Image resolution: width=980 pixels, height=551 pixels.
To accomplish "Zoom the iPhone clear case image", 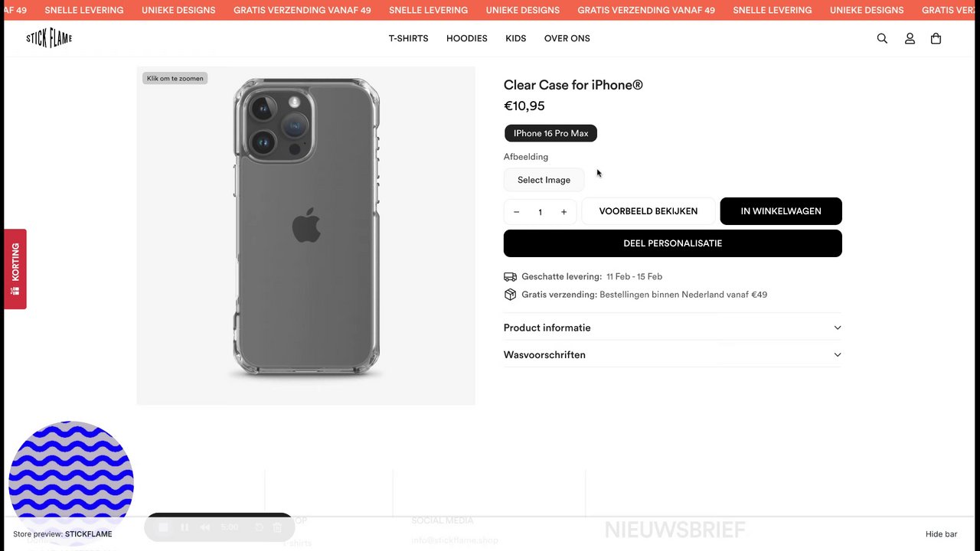I will [305, 236].
